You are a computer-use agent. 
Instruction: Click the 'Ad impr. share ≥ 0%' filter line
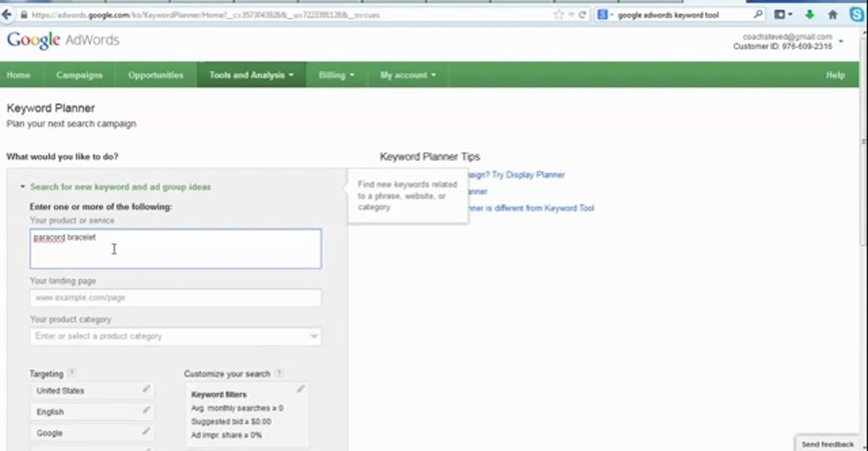click(226, 435)
